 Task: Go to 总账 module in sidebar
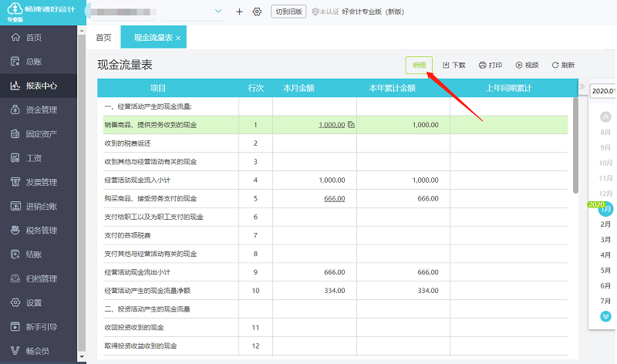pyautogui.click(x=33, y=62)
